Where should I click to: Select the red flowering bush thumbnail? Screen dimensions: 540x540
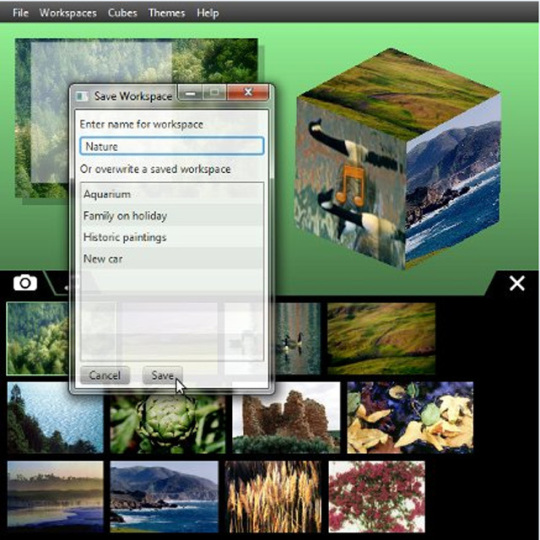pyautogui.click(x=377, y=497)
